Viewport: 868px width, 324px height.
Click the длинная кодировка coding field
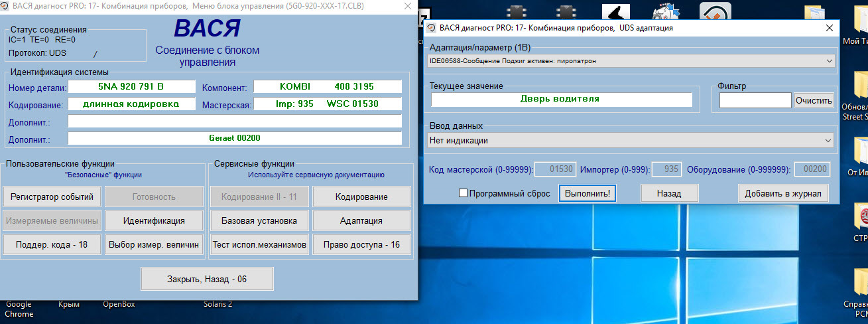point(131,104)
